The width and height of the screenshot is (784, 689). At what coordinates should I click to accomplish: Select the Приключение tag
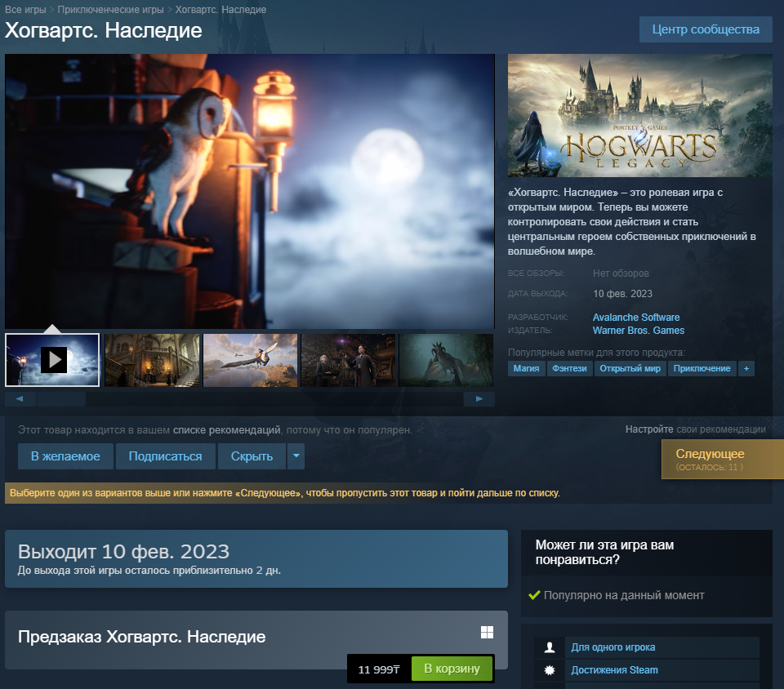(702, 369)
